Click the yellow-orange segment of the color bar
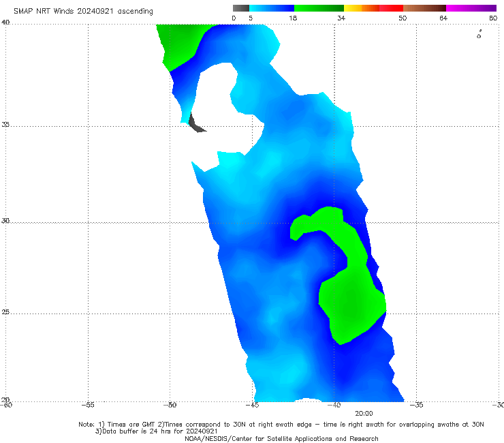 (362, 8)
